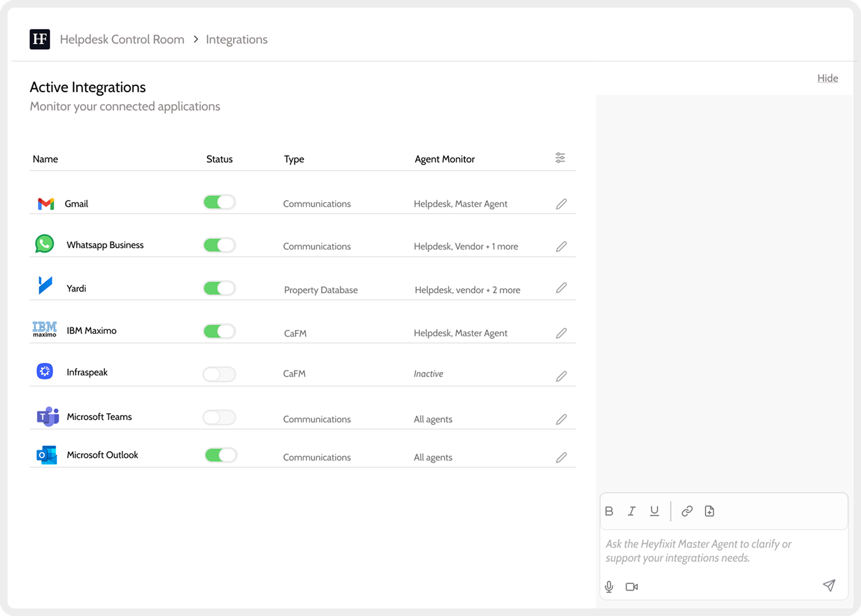Click the Gmail app icon
Image resolution: width=861 pixels, height=616 pixels.
(x=46, y=203)
